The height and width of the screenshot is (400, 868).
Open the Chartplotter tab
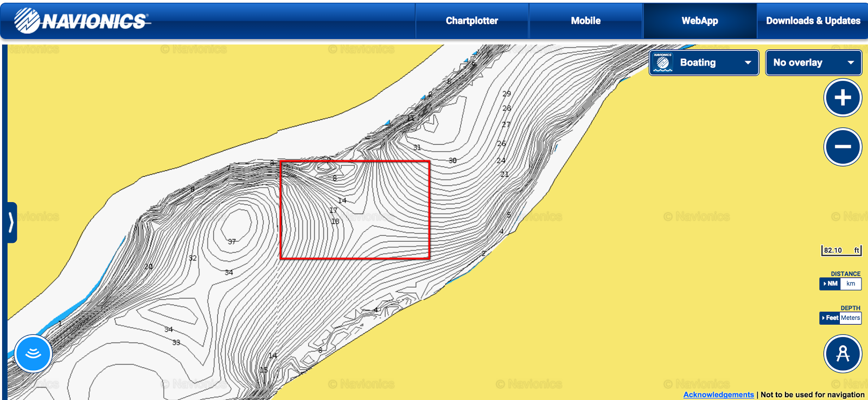coord(472,21)
